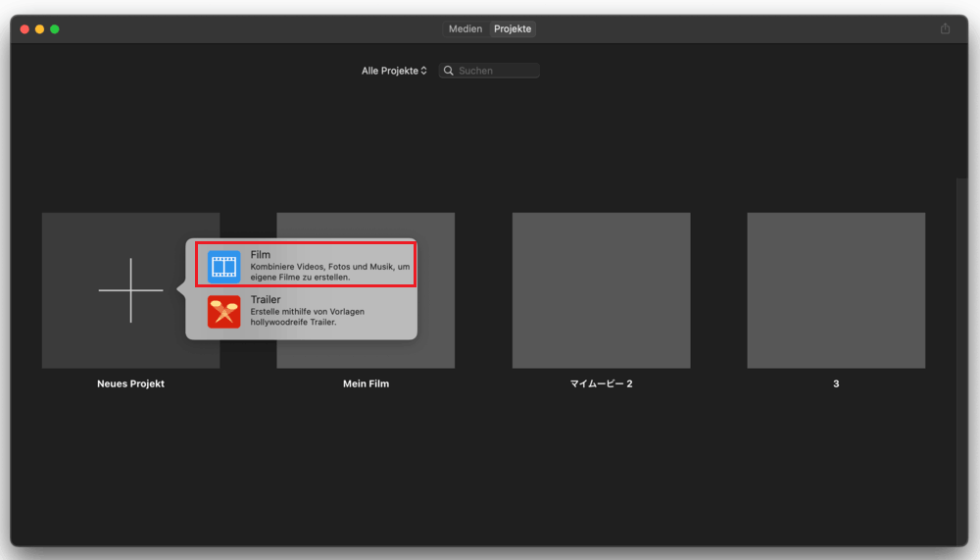Open the project thumbnail named 3
Image resolution: width=980 pixels, height=560 pixels.
pyautogui.click(x=836, y=290)
